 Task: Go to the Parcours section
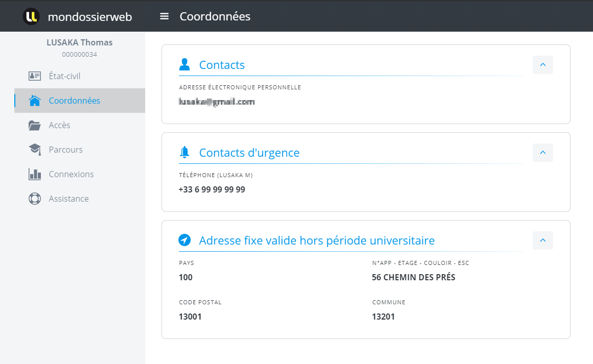tap(65, 150)
